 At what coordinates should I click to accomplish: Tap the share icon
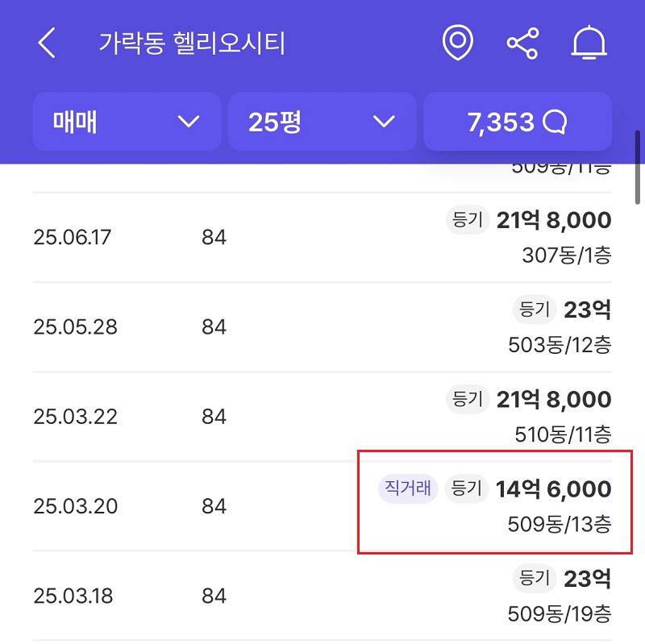click(x=522, y=44)
